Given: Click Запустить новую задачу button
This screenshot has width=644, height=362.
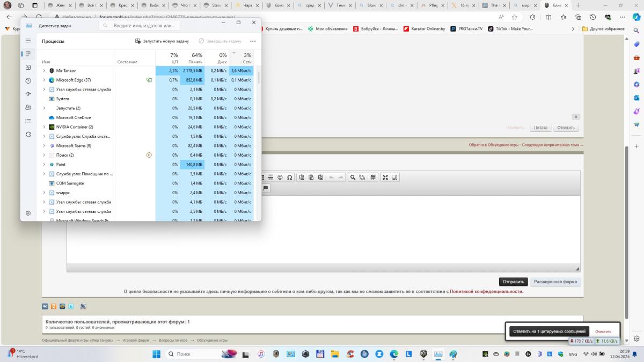Looking at the screenshot, I should [x=162, y=41].
